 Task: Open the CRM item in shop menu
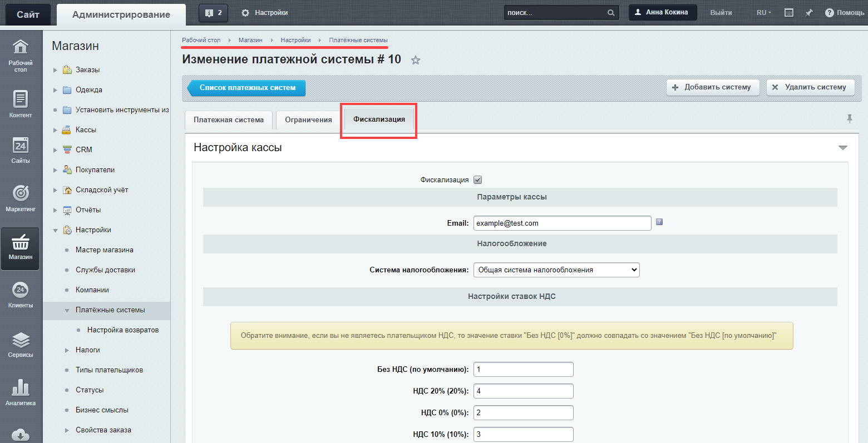(84, 150)
